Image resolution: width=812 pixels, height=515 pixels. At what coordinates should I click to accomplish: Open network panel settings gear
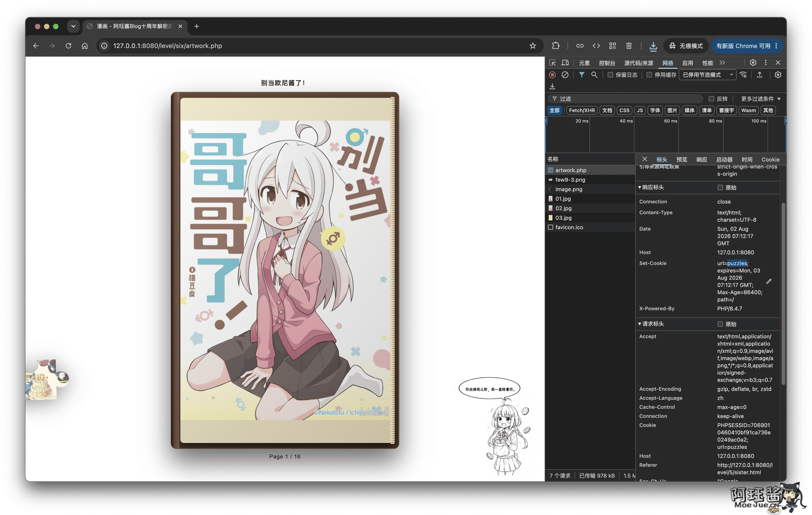(x=778, y=75)
